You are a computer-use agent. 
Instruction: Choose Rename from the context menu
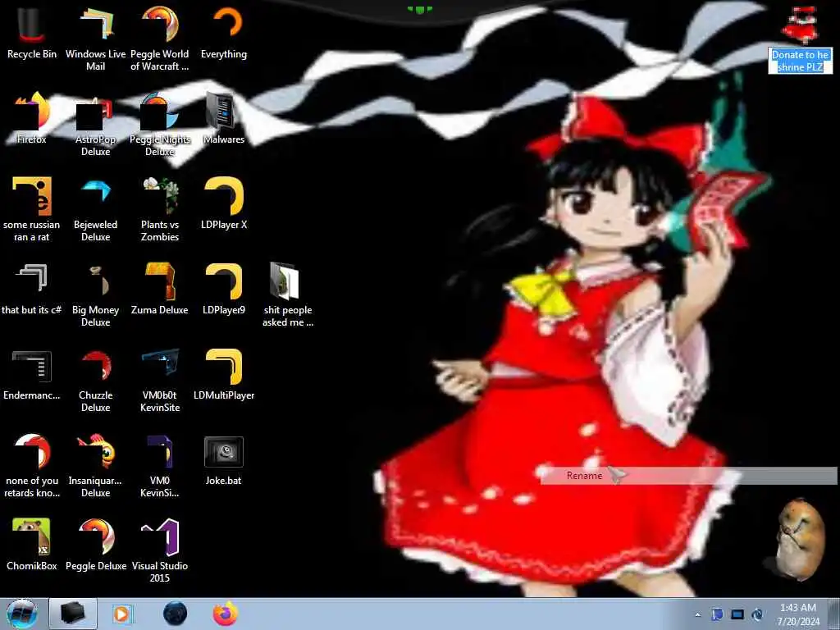coord(688,476)
